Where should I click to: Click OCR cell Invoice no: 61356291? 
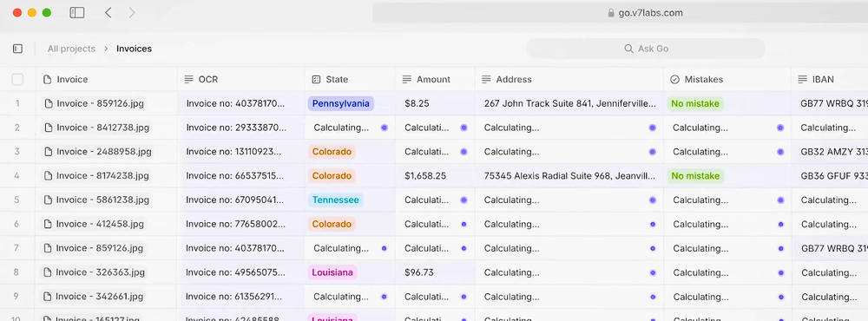[x=240, y=297]
